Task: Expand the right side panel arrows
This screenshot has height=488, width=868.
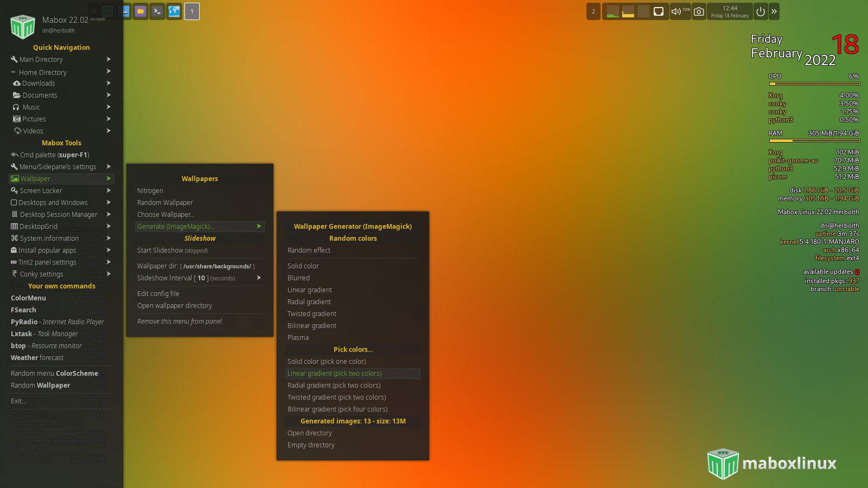Action: [x=774, y=11]
